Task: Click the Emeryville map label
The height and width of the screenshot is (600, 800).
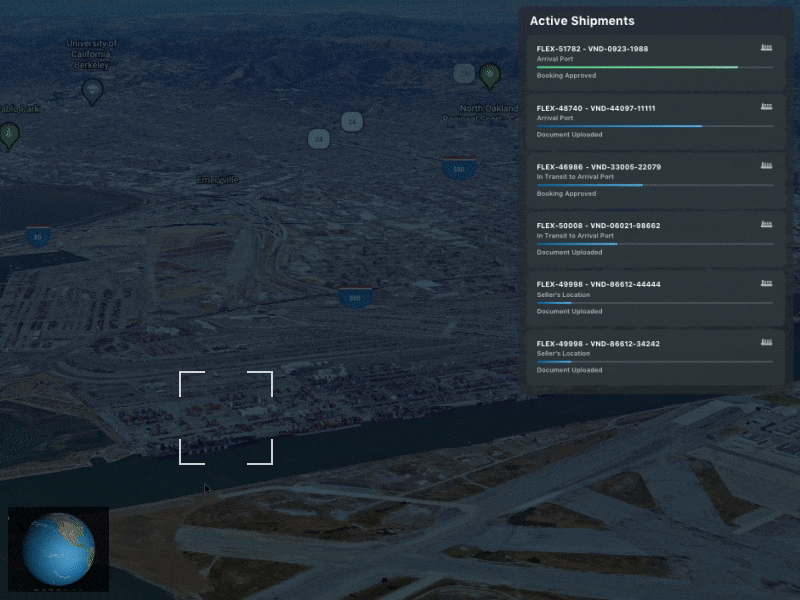Action: coord(218,180)
